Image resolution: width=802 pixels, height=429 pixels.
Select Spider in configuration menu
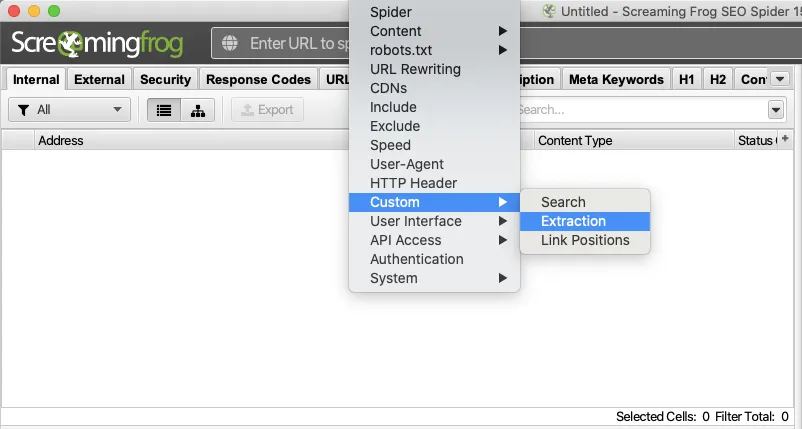tap(434, 12)
